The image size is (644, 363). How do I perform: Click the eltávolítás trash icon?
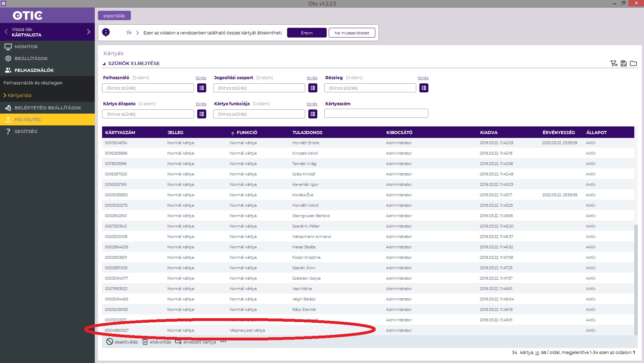point(145,342)
